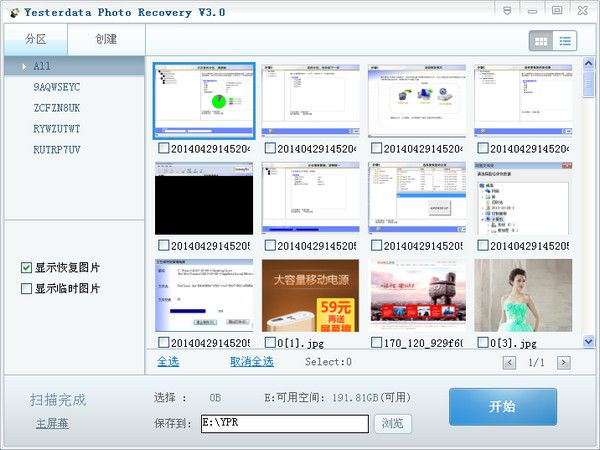Toggle 显示恢复图片 checkbox

[x=26, y=267]
